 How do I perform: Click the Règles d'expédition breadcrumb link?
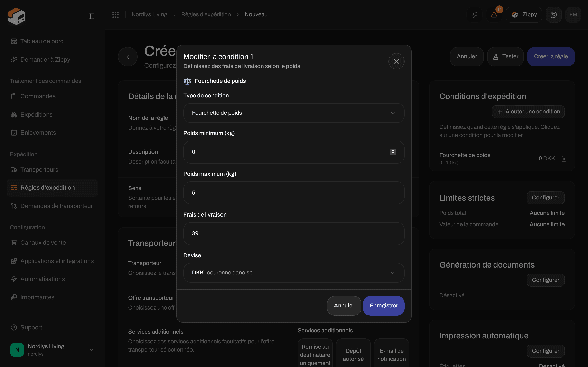coord(206,14)
